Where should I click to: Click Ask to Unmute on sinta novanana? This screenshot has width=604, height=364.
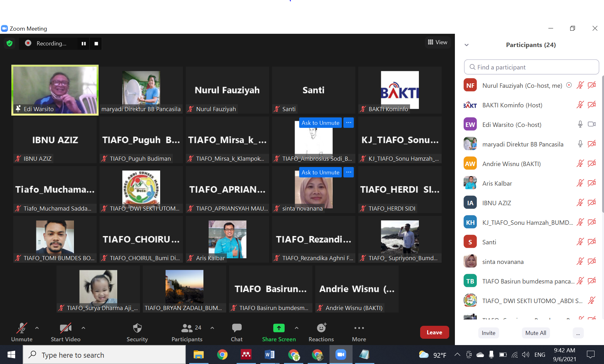(x=320, y=172)
